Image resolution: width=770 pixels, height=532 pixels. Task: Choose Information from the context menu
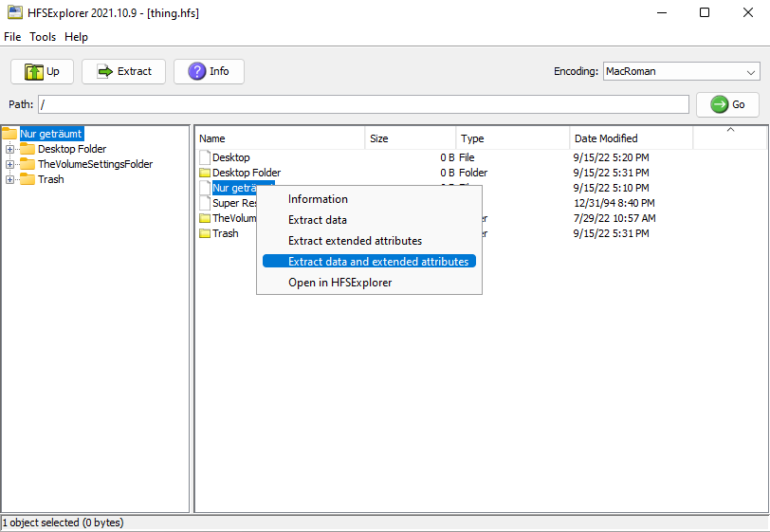pos(318,199)
